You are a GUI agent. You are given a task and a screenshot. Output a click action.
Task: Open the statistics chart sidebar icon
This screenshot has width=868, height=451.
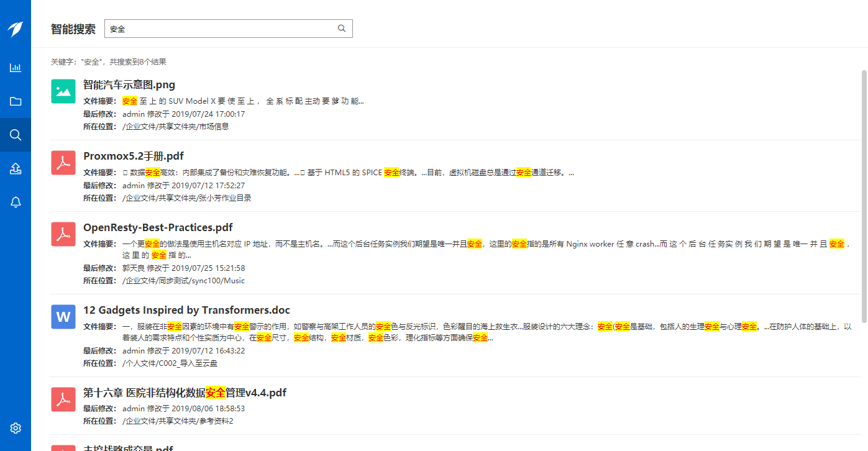pyautogui.click(x=16, y=68)
